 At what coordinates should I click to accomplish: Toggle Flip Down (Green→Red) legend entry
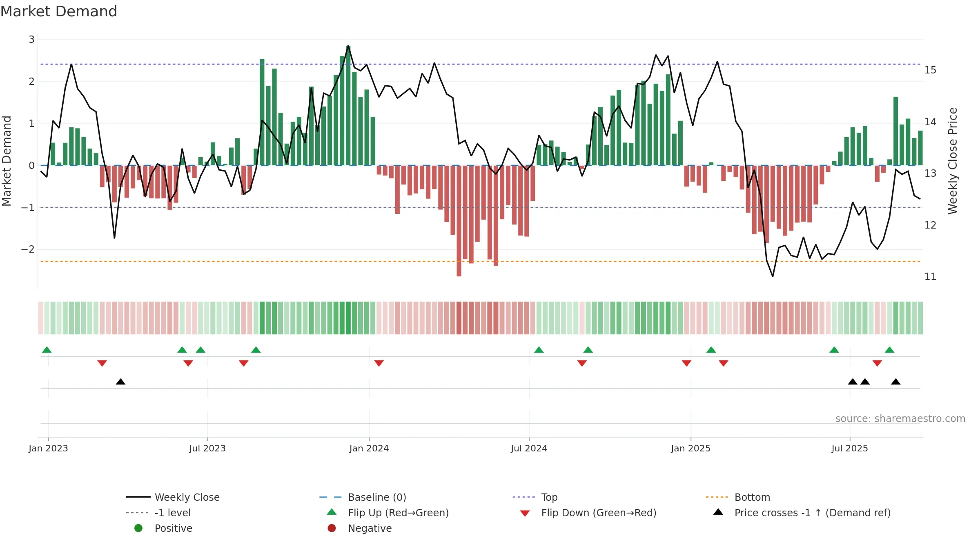point(588,513)
